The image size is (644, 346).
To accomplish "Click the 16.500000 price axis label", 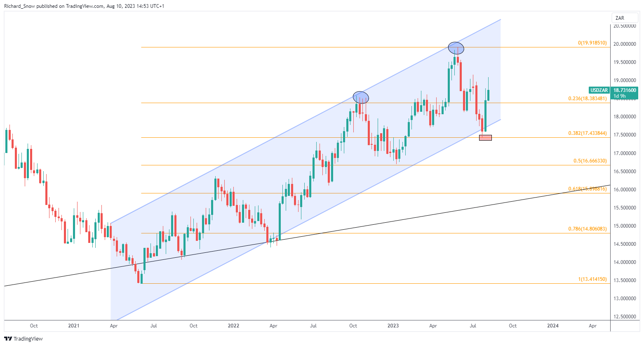I will click(625, 172).
